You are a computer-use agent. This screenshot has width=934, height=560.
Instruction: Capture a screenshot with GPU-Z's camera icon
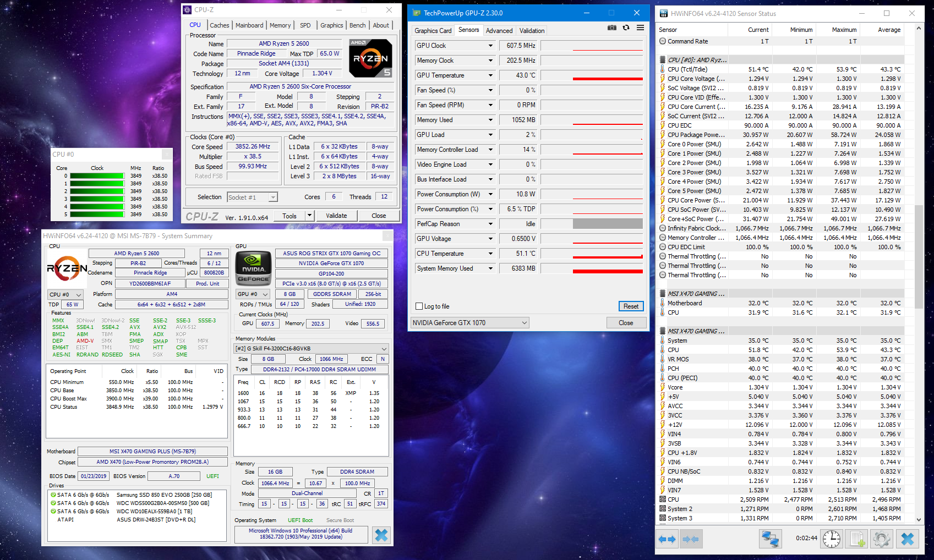tap(611, 28)
